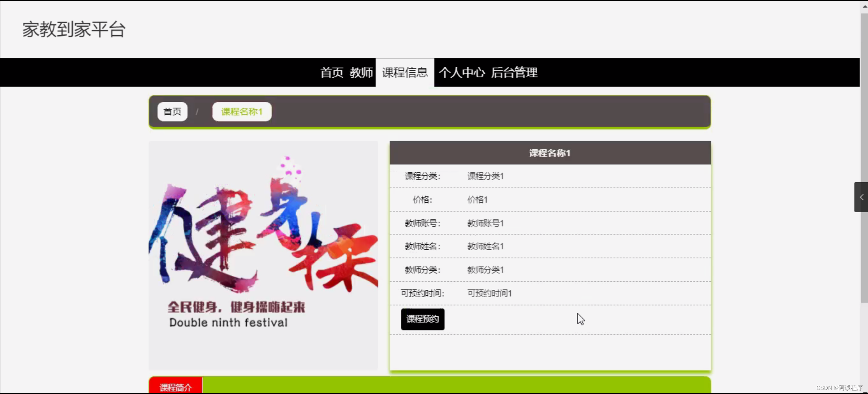The height and width of the screenshot is (394, 868).
Task: Open 个人中心 from the navigation bar
Action: [462, 73]
